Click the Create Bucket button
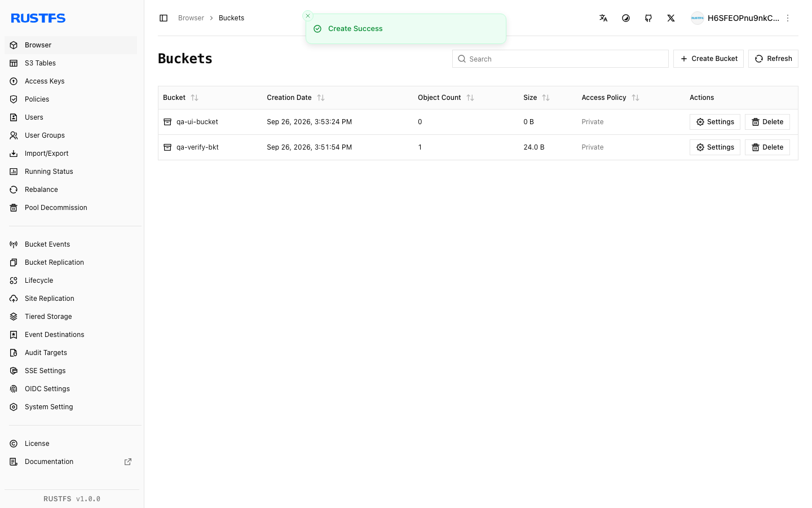 [x=708, y=59]
